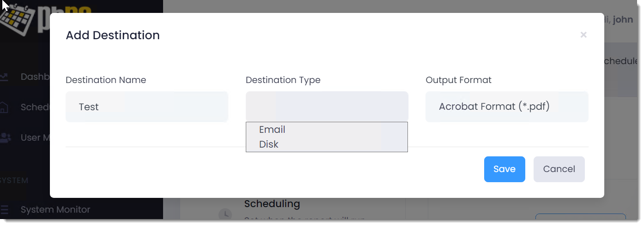Viewport: 644px width, 226px height.
Task: Click the Schedules icon in sidebar
Action: [x=4, y=107]
